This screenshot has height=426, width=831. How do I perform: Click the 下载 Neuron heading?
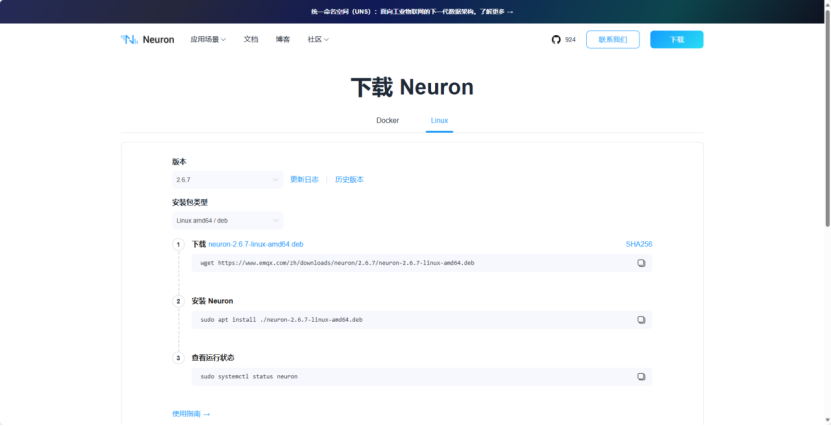412,87
